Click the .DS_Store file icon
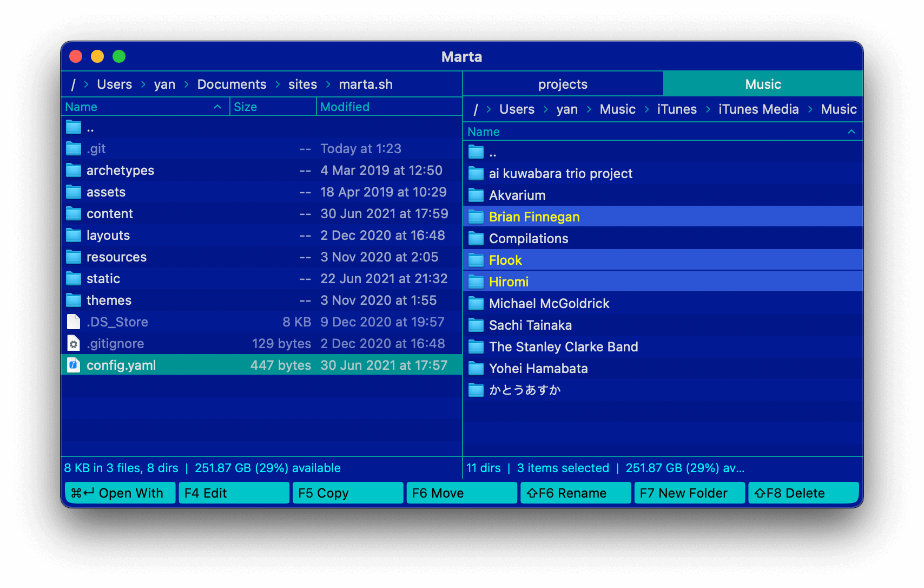924x588 pixels. tap(74, 322)
